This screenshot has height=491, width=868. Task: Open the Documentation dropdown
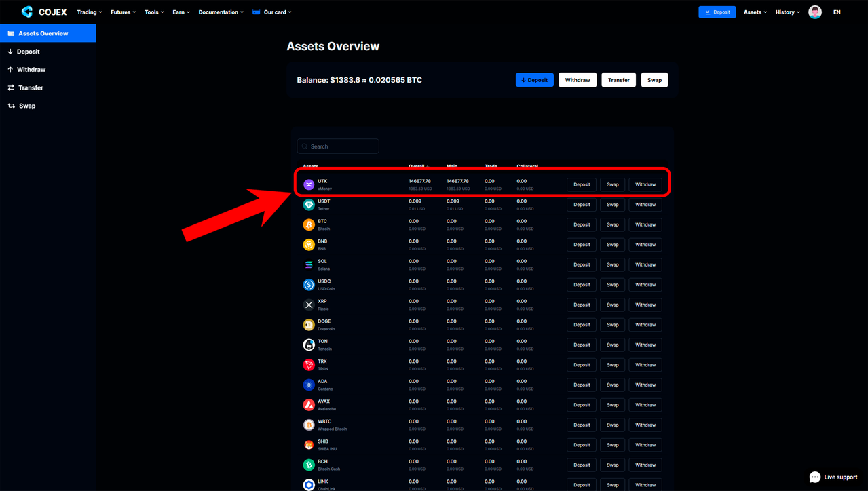pyautogui.click(x=221, y=12)
